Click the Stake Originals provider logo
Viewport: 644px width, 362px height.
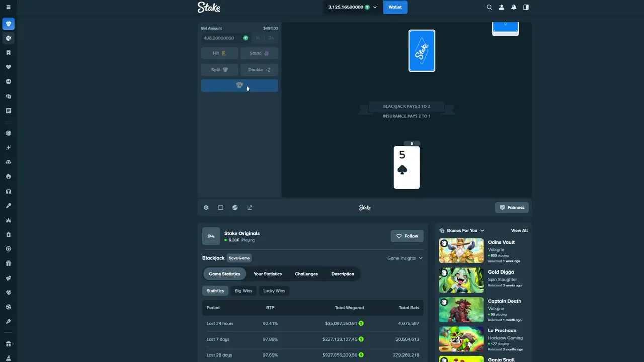point(211,236)
